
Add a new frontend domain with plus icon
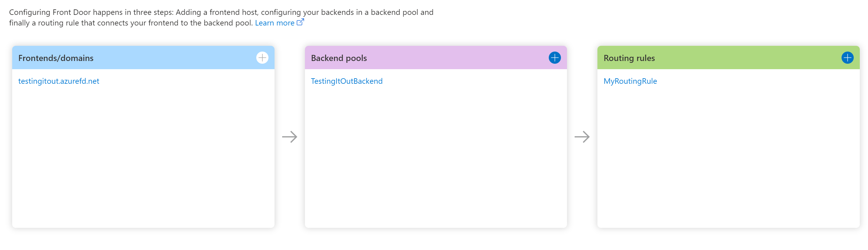[x=262, y=58]
